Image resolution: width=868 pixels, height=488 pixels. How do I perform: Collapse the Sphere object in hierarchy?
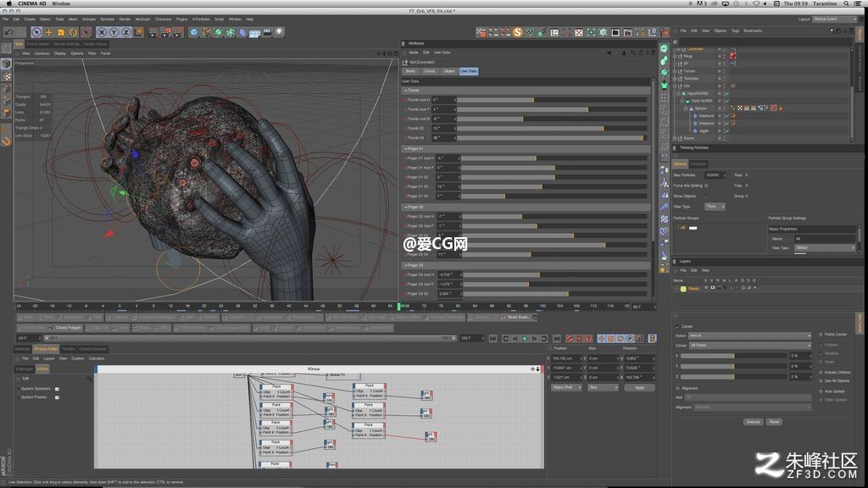coord(685,108)
